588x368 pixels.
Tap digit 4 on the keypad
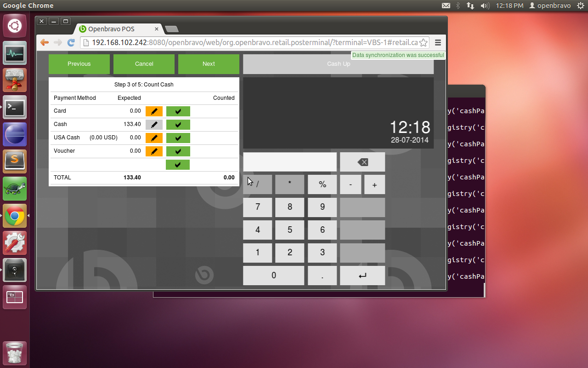257,230
